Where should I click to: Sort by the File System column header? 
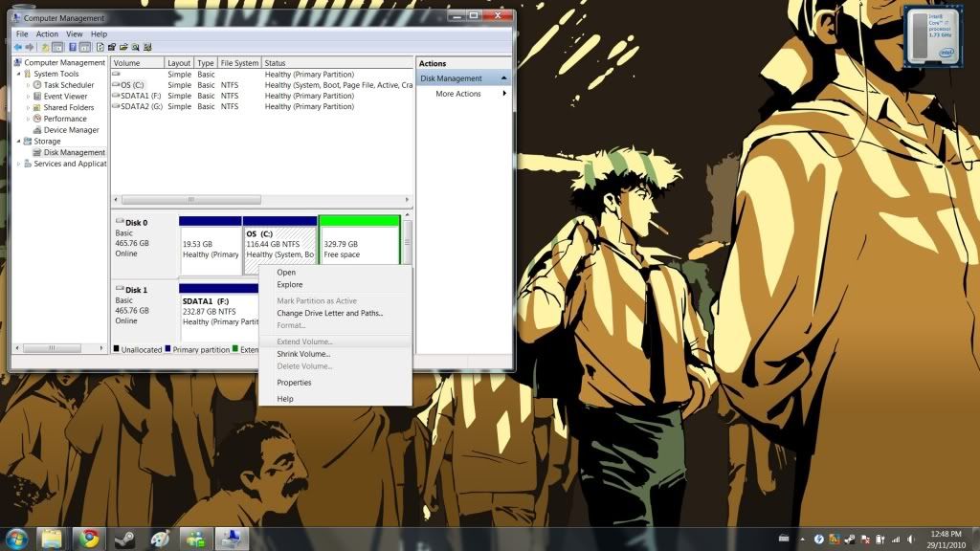(x=239, y=63)
